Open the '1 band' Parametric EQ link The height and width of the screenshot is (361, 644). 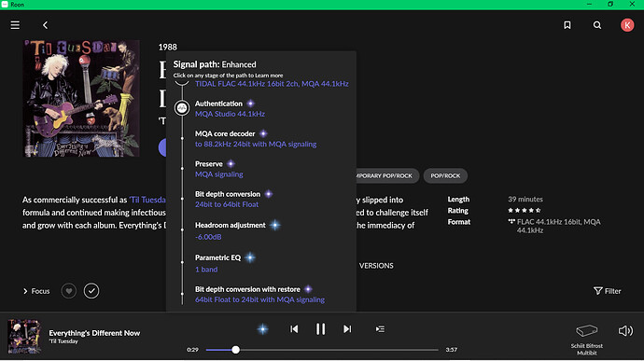click(206, 270)
